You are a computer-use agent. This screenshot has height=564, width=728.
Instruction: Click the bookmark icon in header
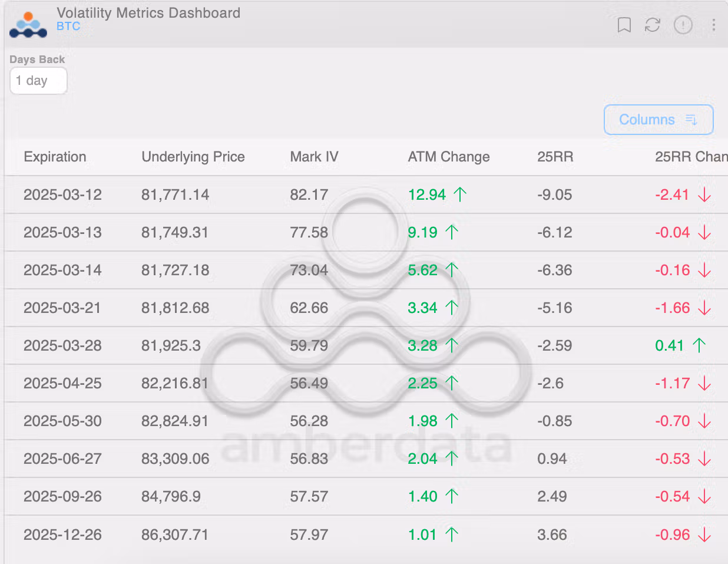point(624,25)
